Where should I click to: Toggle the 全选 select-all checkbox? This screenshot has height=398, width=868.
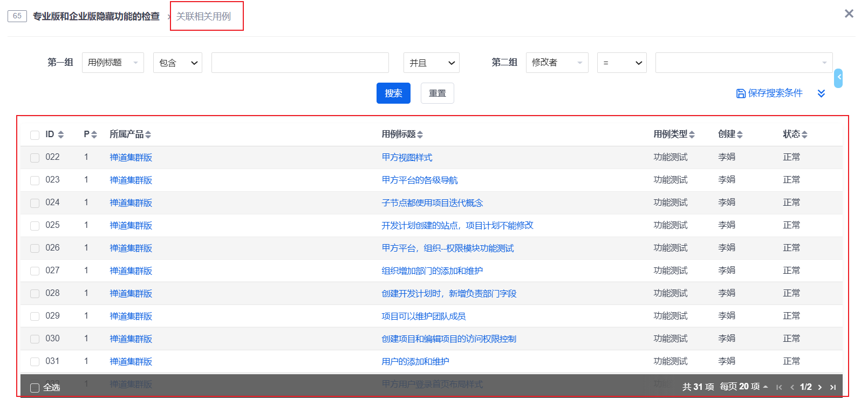pos(35,388)
